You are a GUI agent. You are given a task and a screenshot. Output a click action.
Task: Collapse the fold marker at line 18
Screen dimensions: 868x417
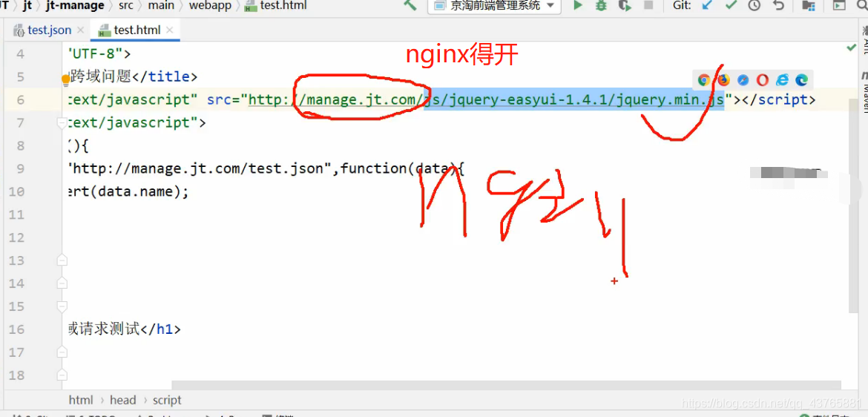pos(62,375)
